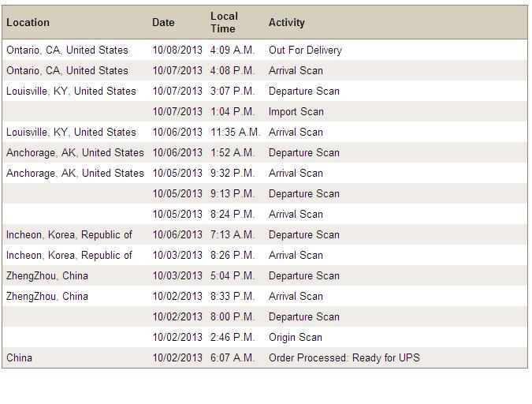The width and height of the screenshot is (532, 404).
Task: Click the 10/08/2013 date cell
Action: [x=177, y=50]
